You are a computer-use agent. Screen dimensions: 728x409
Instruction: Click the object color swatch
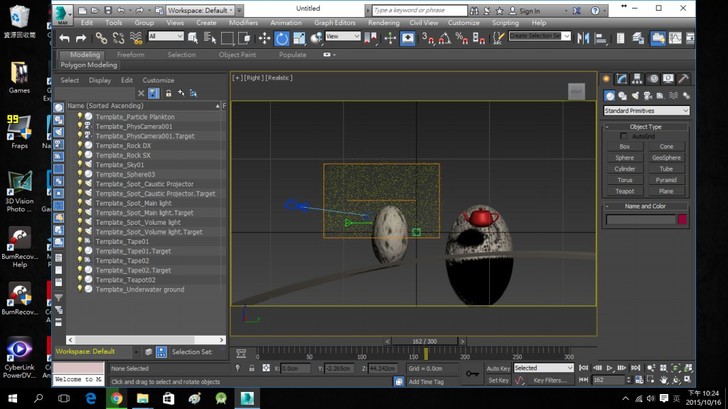pos(682,219)
